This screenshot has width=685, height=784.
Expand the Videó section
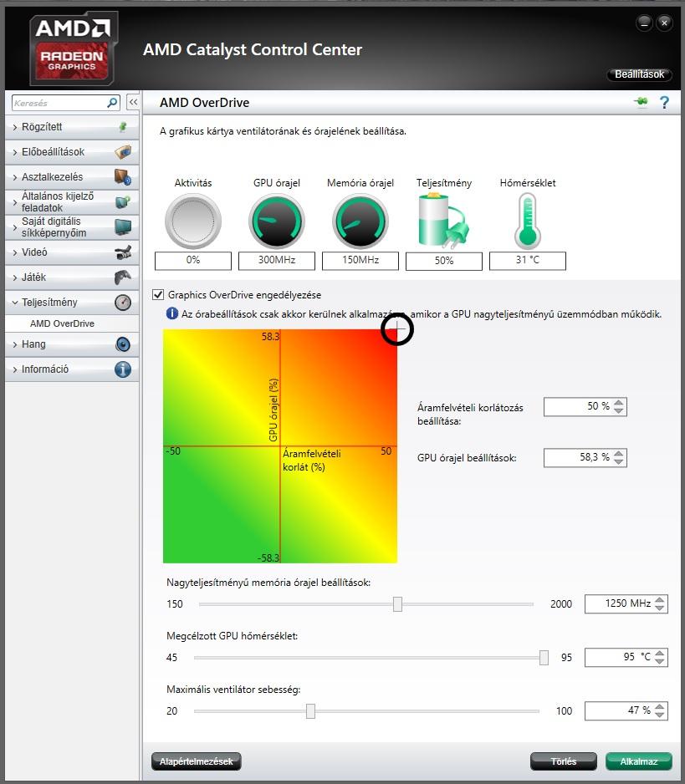point(15,252)
